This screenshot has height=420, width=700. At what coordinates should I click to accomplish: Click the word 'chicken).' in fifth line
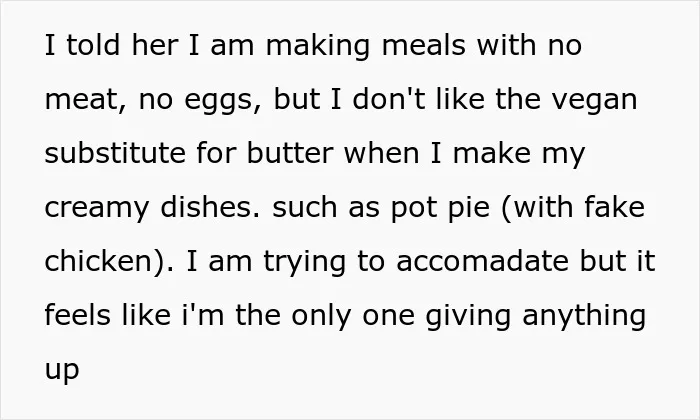pos(109,261)
